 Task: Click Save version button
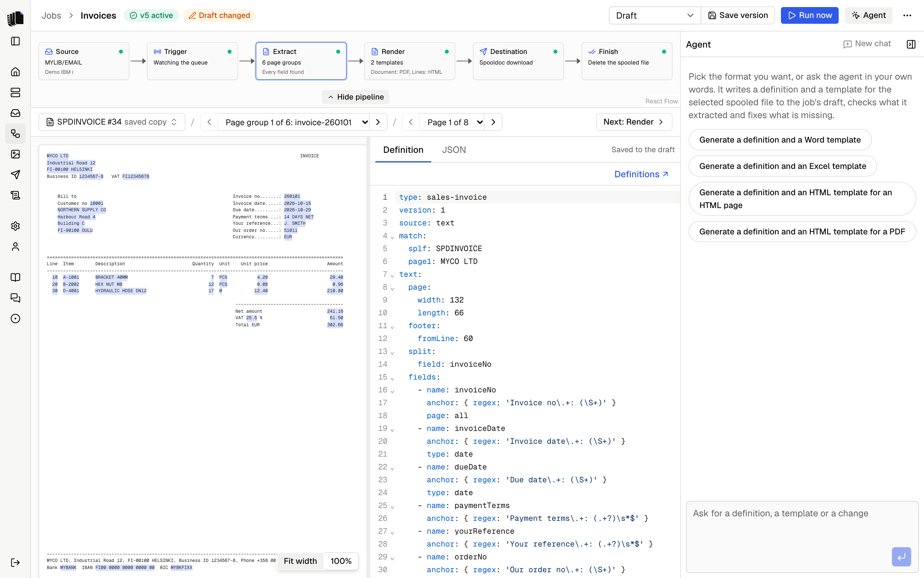click(x=738, y=15)
